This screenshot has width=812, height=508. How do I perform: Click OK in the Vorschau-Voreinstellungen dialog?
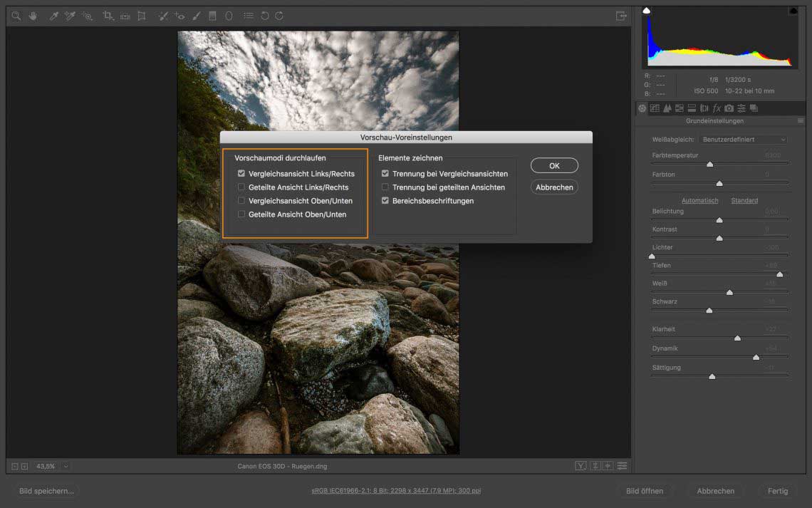pos(554,165)
